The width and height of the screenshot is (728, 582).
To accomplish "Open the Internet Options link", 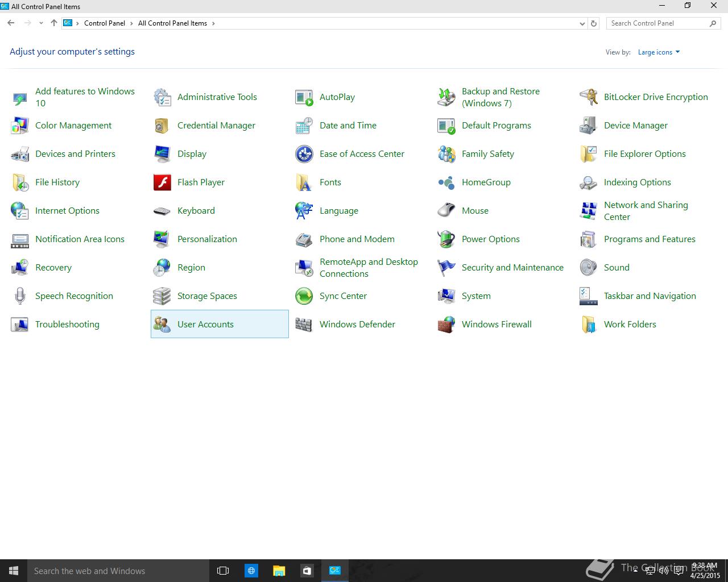I will tap(67, 211).
